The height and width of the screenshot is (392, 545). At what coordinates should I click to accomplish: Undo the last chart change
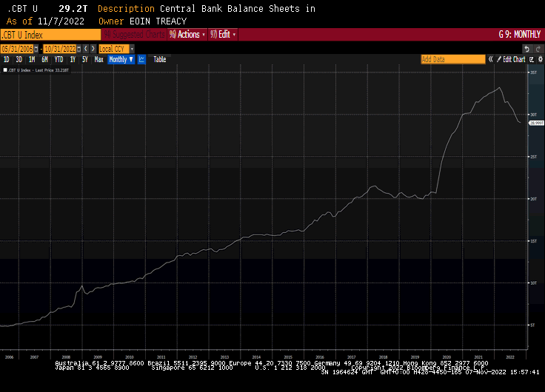coord(527,49)
